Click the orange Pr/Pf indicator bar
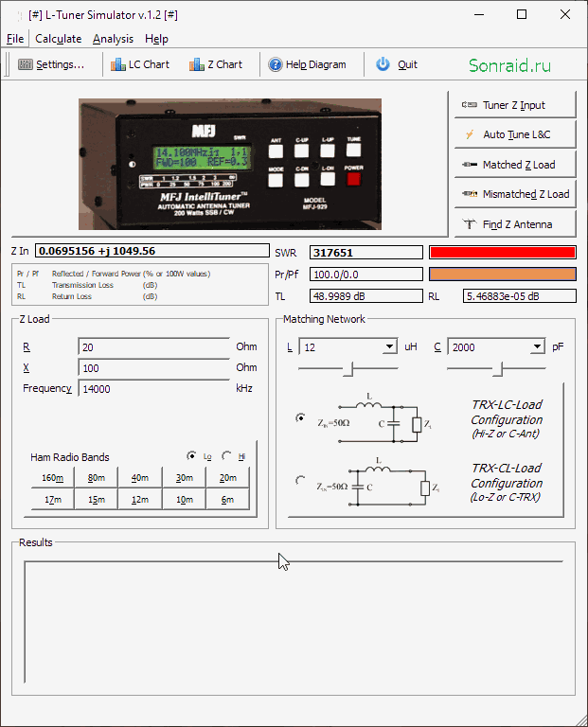This screenshot has width=588, height=727. [x=503, y=274]
